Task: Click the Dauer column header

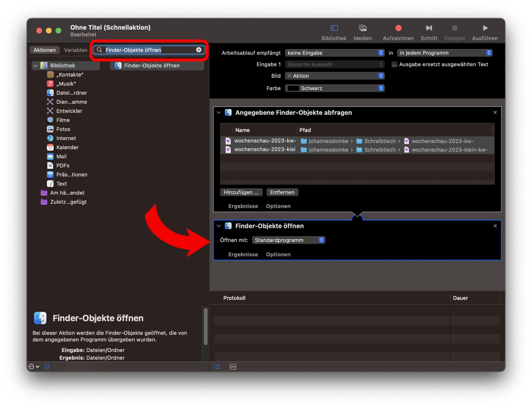Action: click(460, 298)
